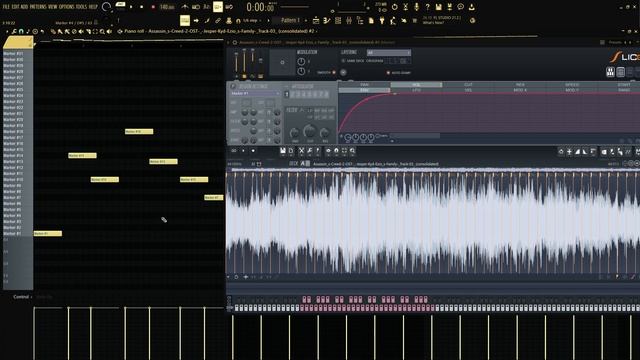Open the EDIT menu

click(15, 7)
